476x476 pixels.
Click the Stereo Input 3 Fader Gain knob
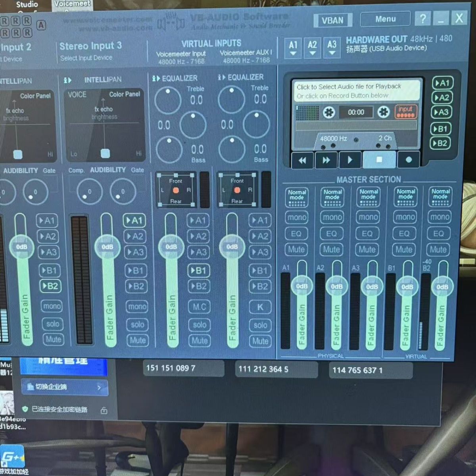point(107,247)
